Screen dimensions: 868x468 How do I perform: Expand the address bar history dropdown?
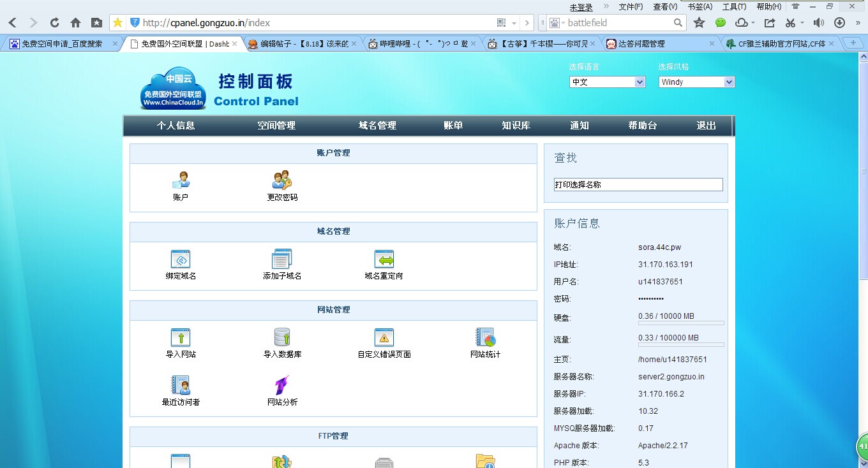click(x=514, y=23)
